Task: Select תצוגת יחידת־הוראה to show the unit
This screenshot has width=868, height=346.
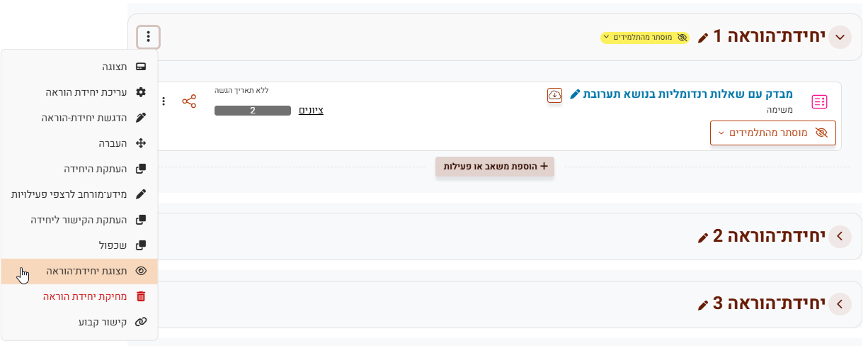Action: [x=86, y=271]
